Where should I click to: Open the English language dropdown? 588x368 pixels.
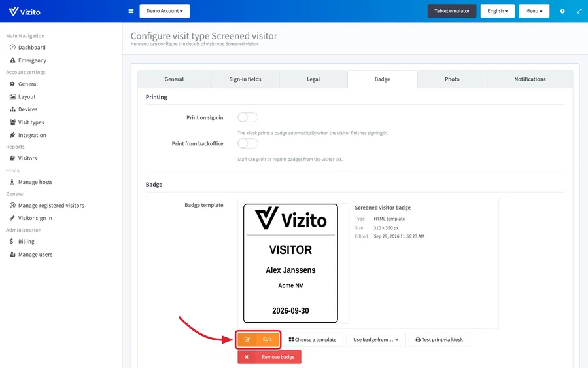point(498,11)
